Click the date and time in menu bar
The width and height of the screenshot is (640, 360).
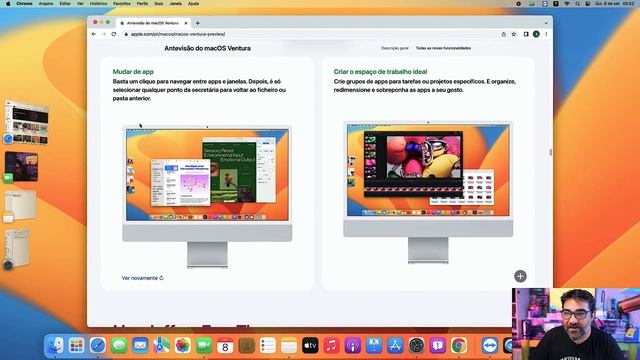click(x=615, y=4)
